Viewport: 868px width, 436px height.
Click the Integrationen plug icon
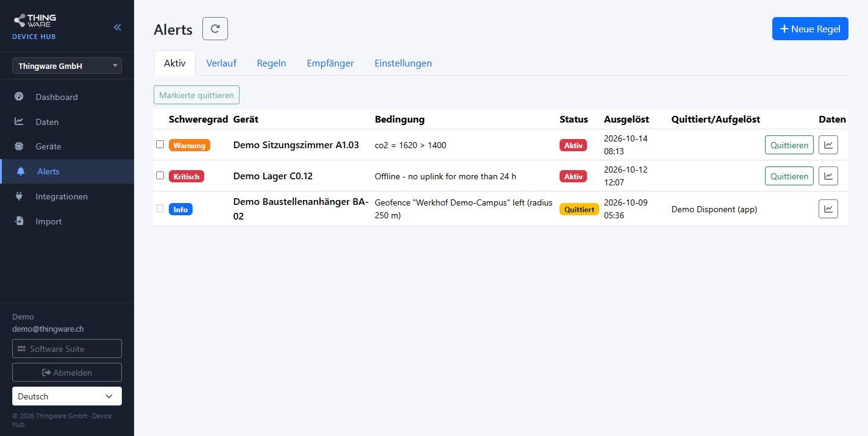tap(19, 196)
